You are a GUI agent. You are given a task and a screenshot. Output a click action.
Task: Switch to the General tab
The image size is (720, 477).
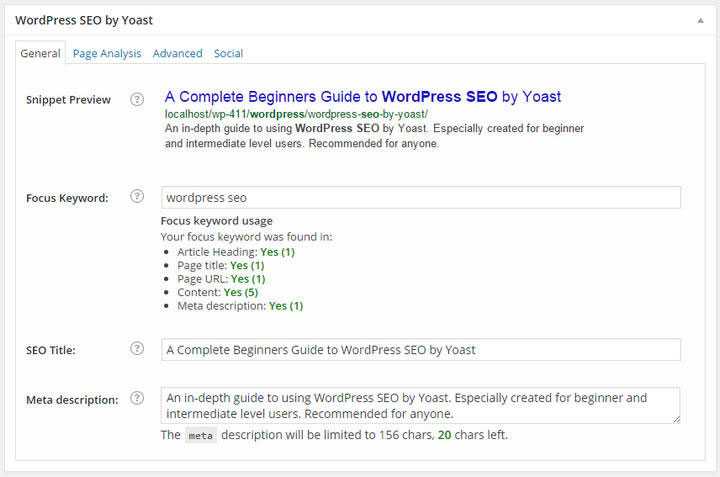pyautogui.click(x=41, y=54)
